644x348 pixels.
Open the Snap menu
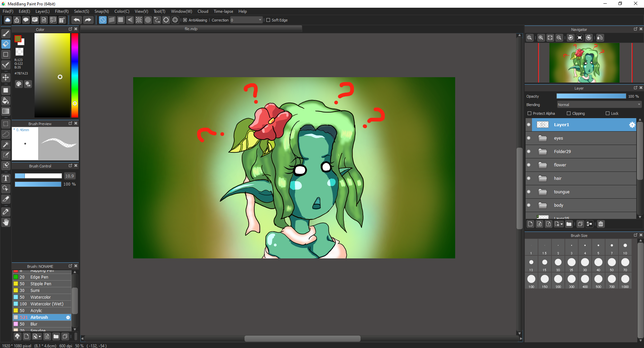point(102,11)
